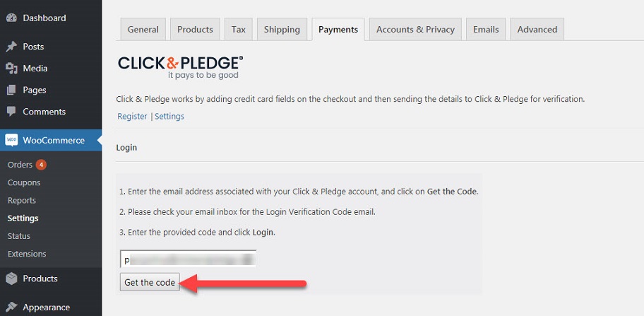Image resolution: width=644 pixels, height=316 pixels.
Task: Open the Shipping settings tab
Action: coord(282,30)
